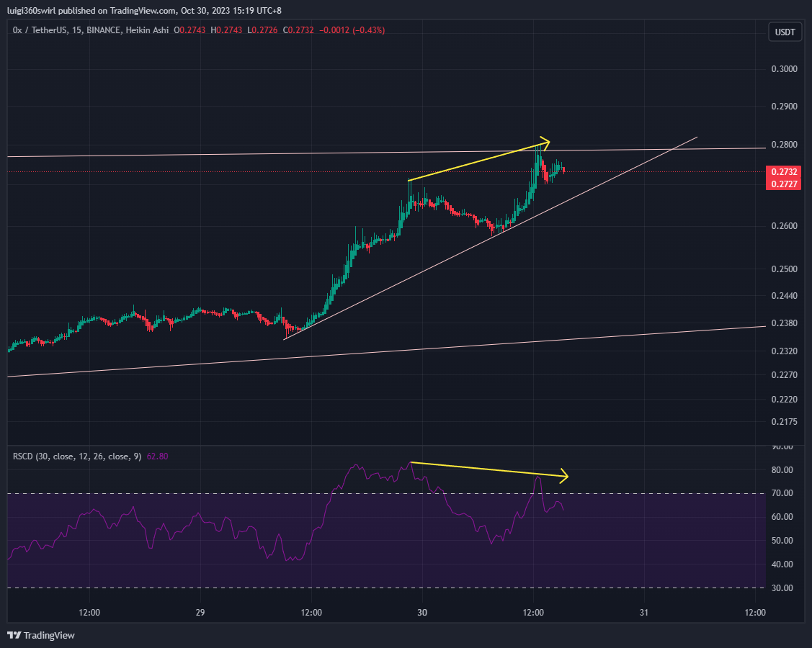
Task: Click the 0.2175 price axis label
Action: (784, 422)
